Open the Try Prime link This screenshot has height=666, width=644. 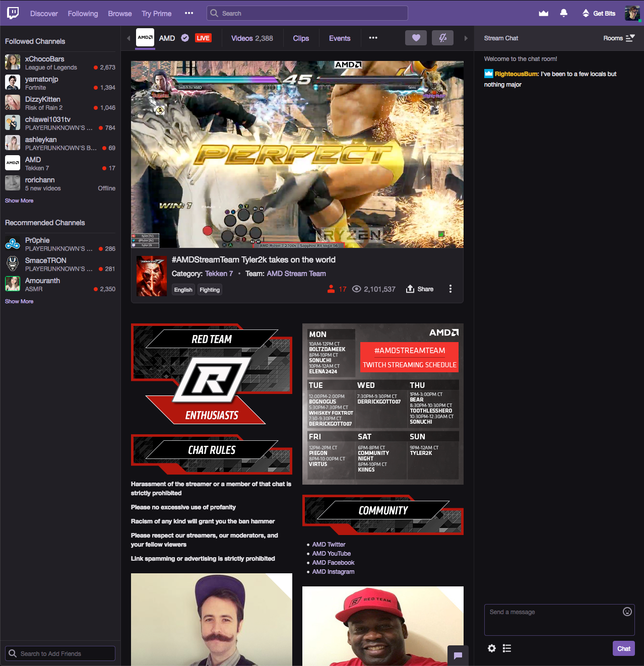(156, 14)
